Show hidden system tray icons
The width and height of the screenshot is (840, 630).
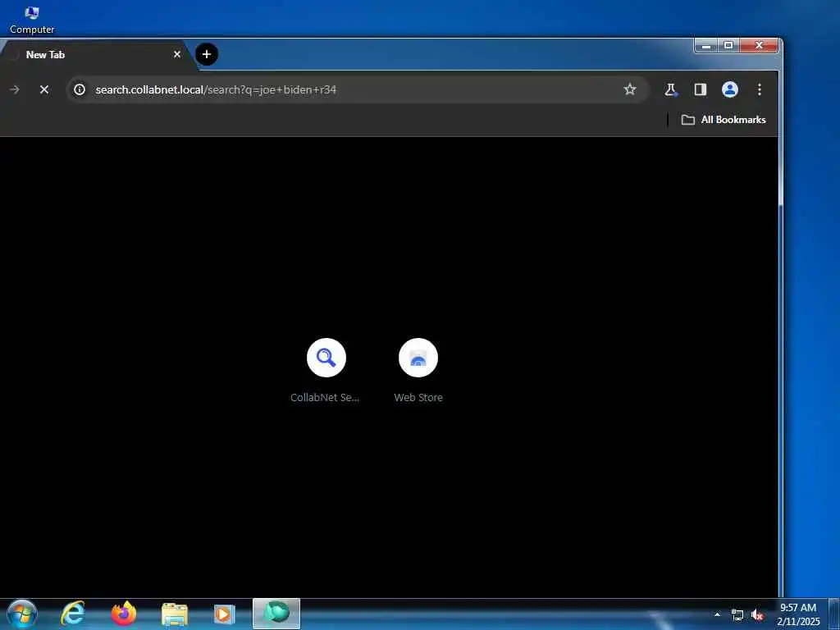pos(717,614)
